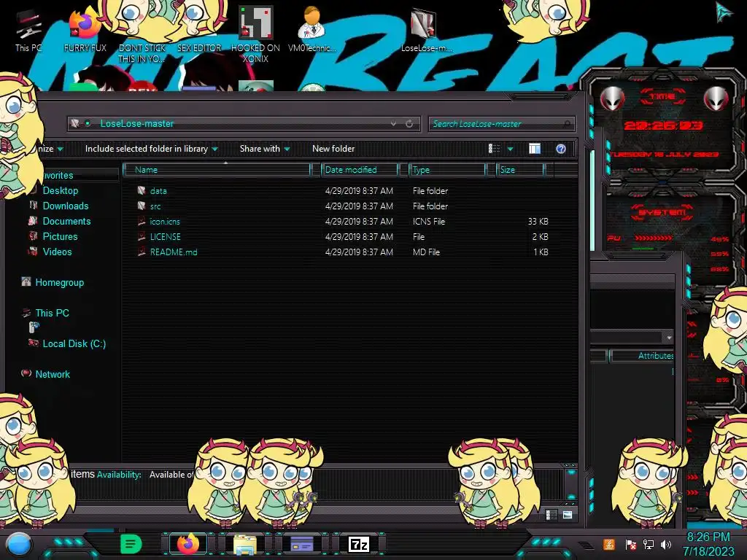The height and width of the screenshot is (560, 747).
Task: Open the purple window app on the taskbar
Action: [301, 544]
